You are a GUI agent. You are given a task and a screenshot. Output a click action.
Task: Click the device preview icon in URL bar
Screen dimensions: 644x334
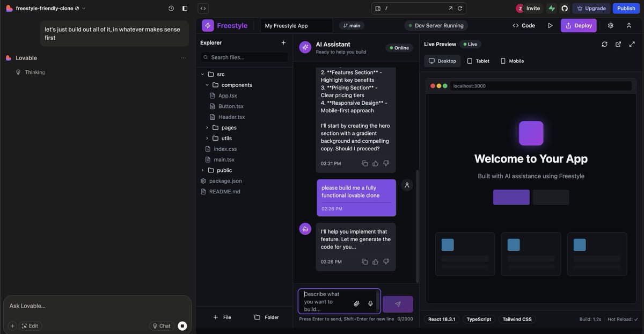[x=378, y=8]
